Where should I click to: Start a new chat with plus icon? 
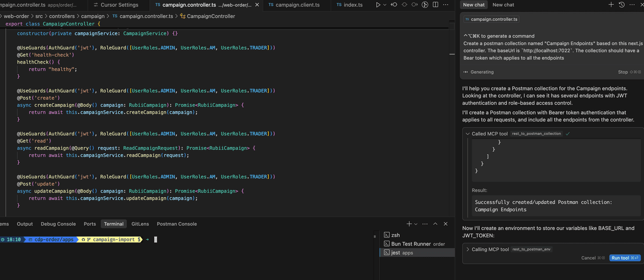pyautogui.click(x=611, y=5)
